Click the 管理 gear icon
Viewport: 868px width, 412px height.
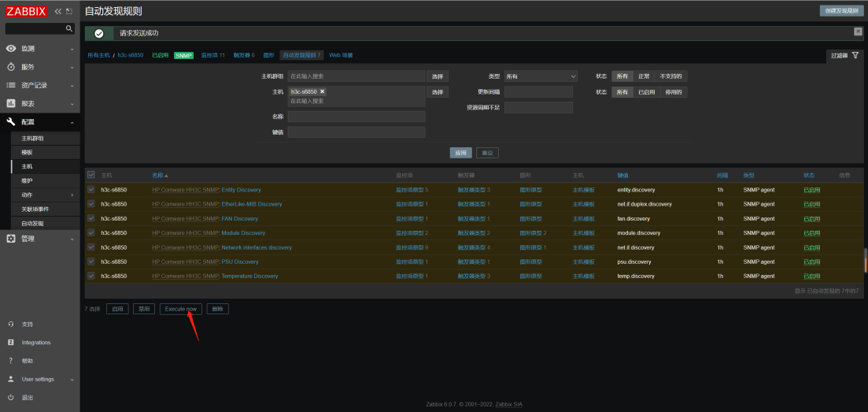pyautogui.click(x=11, y=239)
